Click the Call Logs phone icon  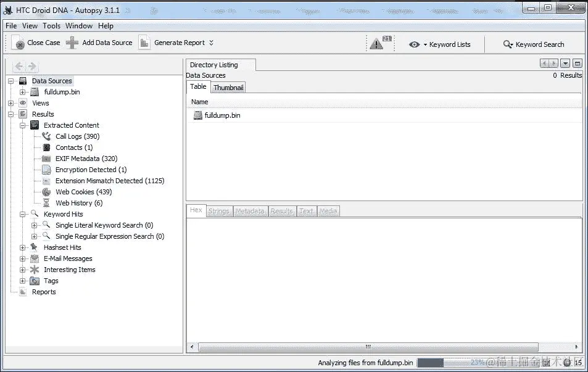pyautogui.click(x=46, y=136)
